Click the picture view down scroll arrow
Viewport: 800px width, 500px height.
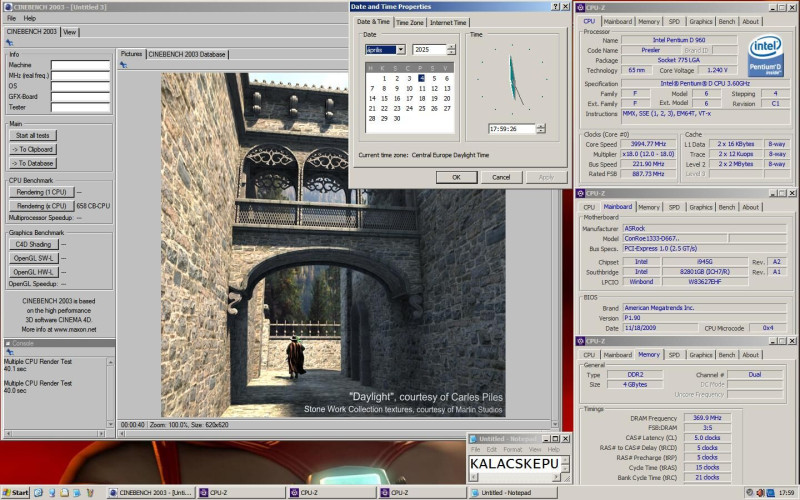555,424
